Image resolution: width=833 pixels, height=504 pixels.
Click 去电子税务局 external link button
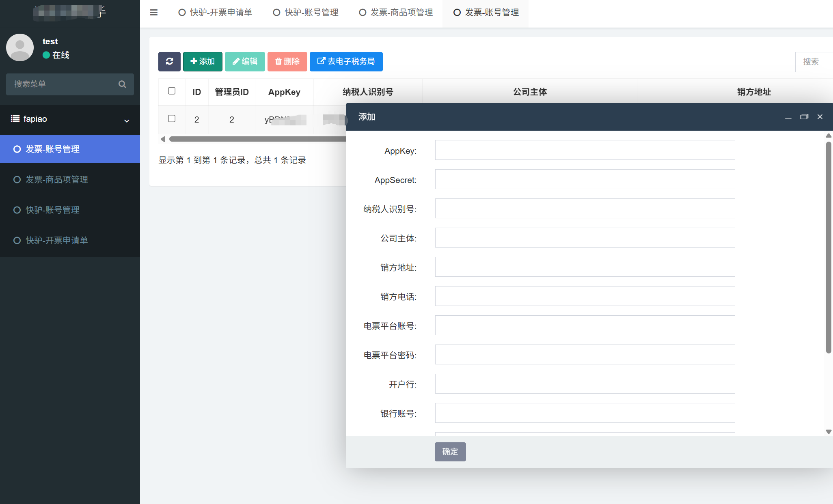tap(346, 61)
